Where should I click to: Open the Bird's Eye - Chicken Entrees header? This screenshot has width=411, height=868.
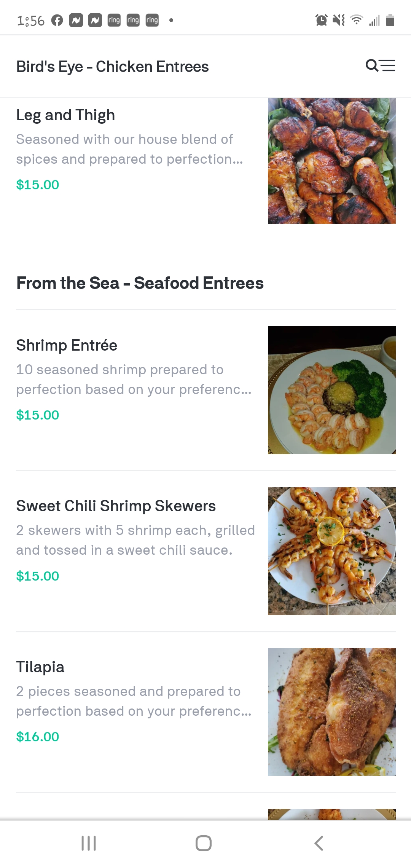(112, 67)
